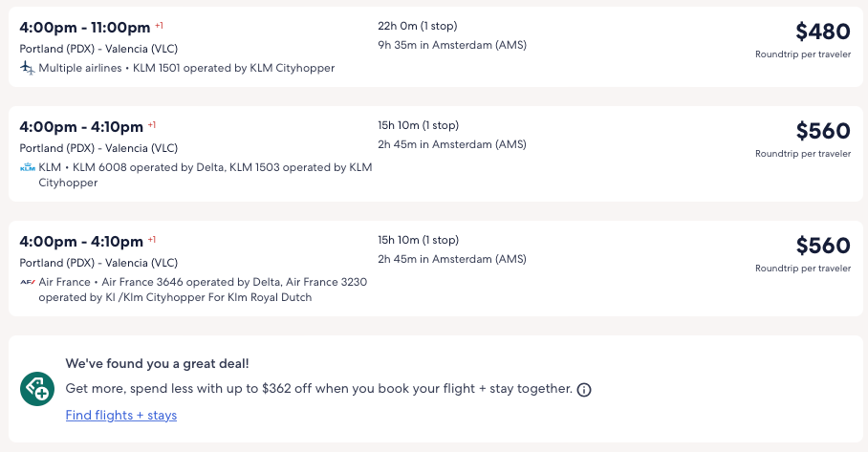Image resolution: width=868 pixels, height=452 pixels.
Task: Click Roundtrip per traveler under the $480 price
Action: (802, 54)
